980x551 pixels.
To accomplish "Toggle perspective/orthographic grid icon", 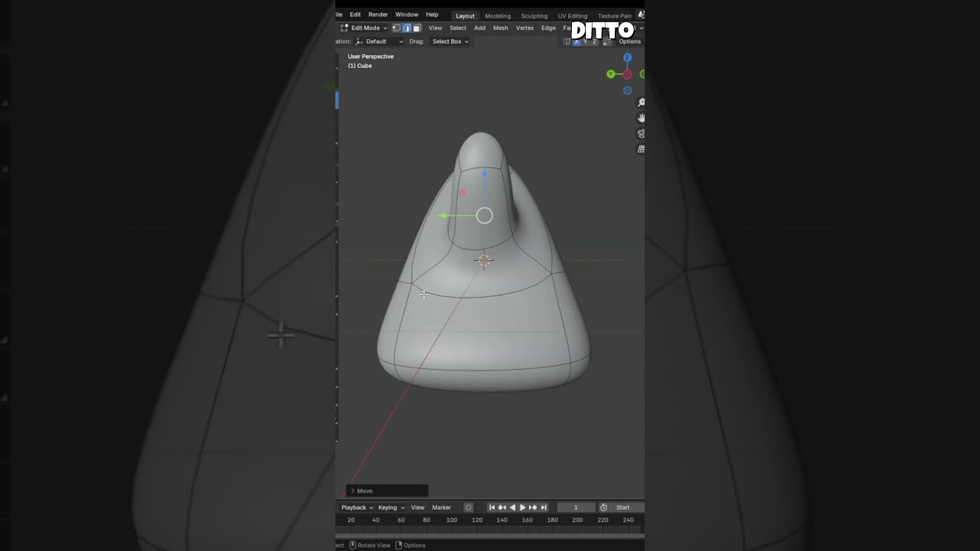I will coord(641,149).
